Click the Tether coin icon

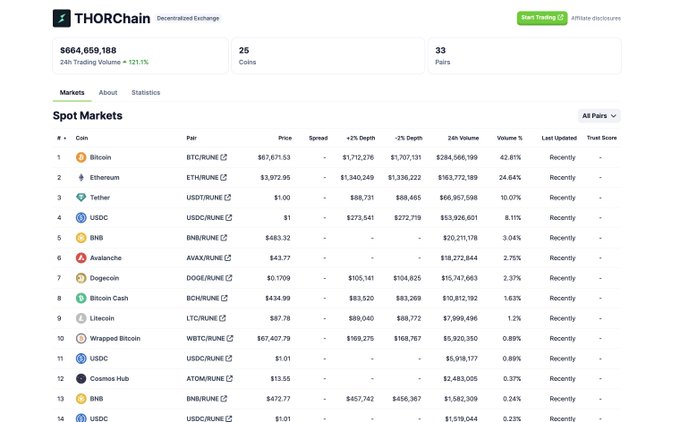click(81, 197)
